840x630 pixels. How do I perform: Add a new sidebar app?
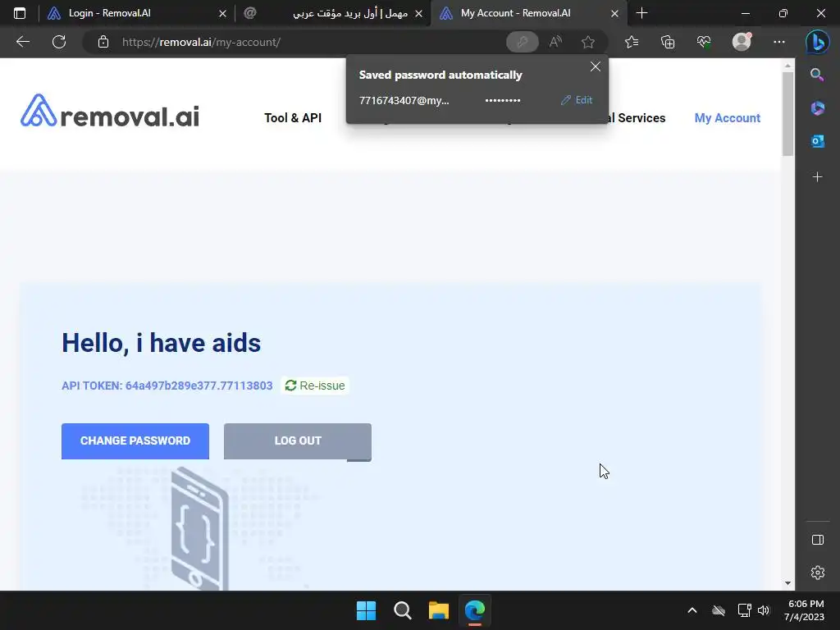(818, 177)
